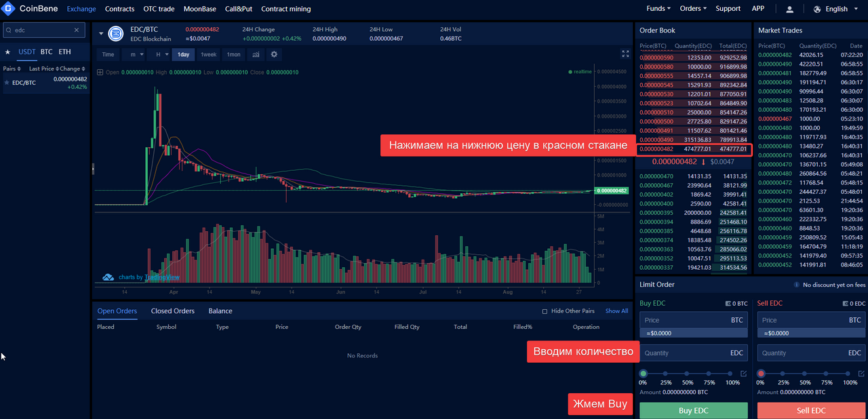This screenshot has width=868, height=419.
Task: Click the CoinBene logo icon
Action: pyautogui.click(x=9, y=9)
